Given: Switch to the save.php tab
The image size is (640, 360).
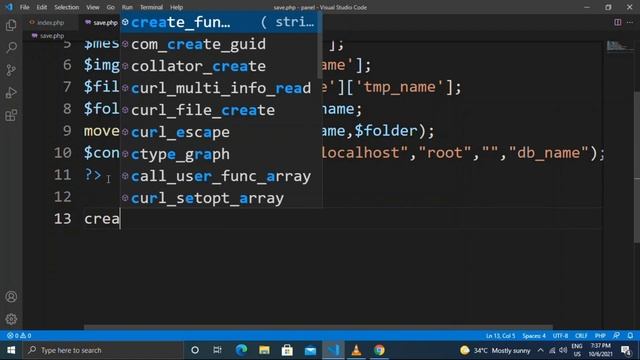Looking at the screenshot, I should point(101,22).
